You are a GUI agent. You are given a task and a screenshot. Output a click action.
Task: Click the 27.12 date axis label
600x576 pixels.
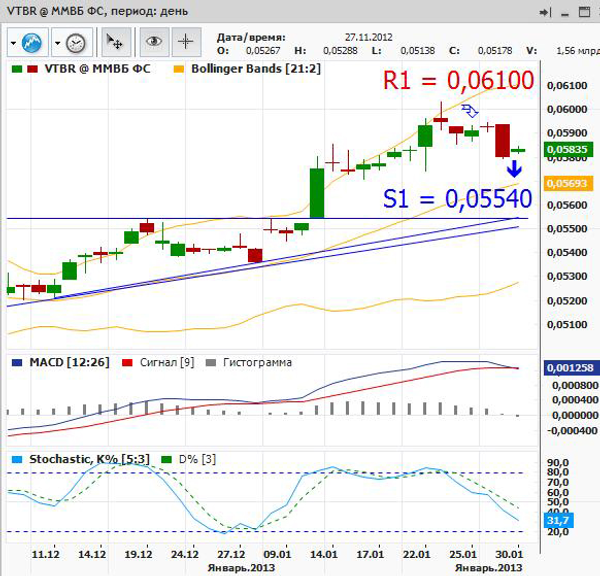click(231, 555)
